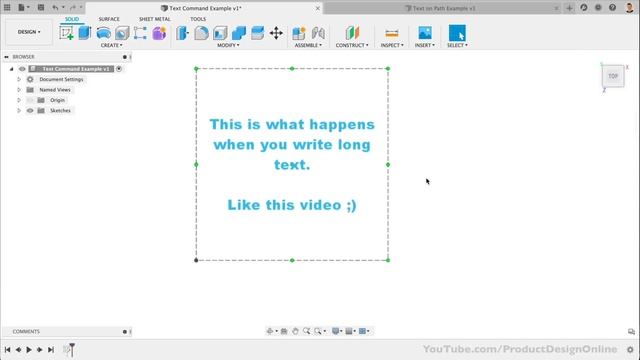Switch to the Solid tab
This screenshot has width=640, height=360.
(72, 19)
